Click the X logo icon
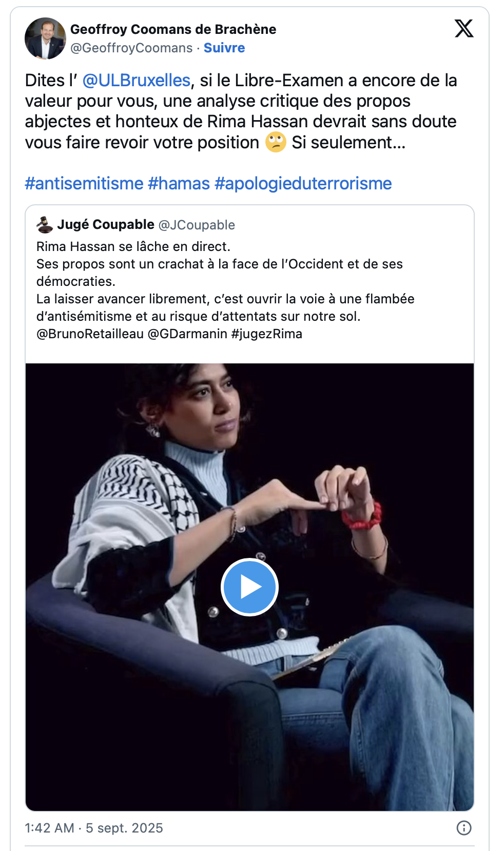Image resolution: width=504 pixels, height=851 pixels. click(x=464, y=29)
